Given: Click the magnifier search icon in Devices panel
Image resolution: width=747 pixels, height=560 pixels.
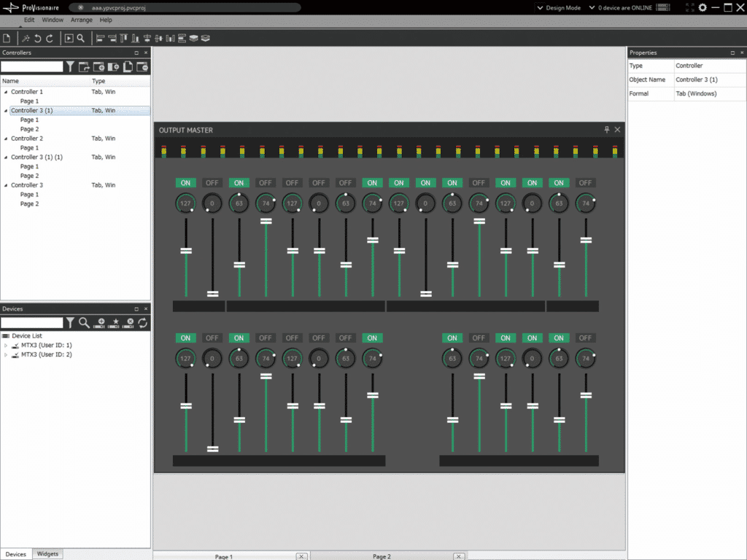Looking at the screenshot, I should tap(85, 322).
